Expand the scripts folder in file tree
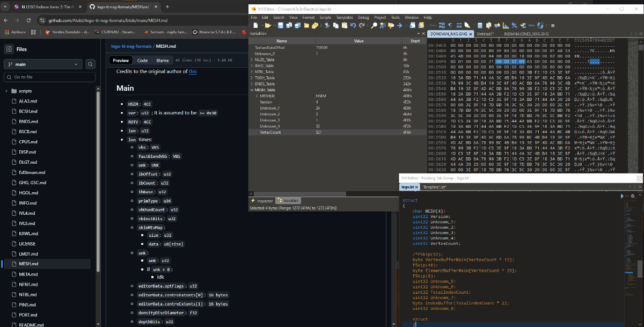This screenshot has height=327, width=644. 6,91
